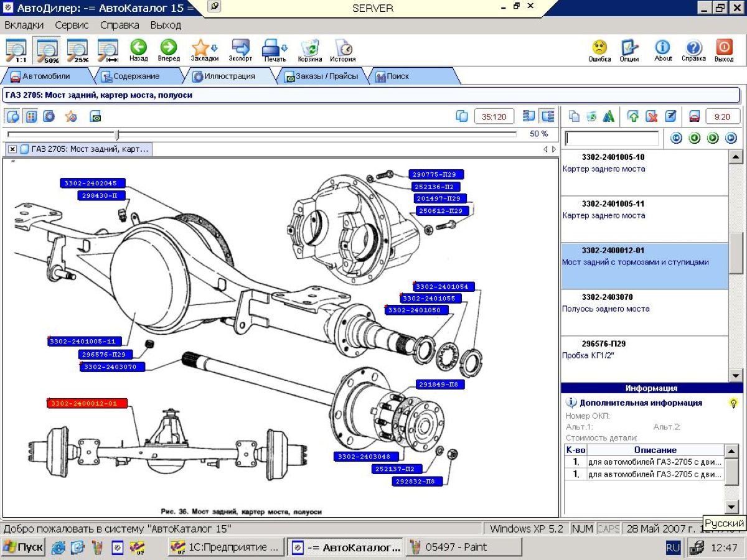Go forward with Вперед button

coord(168,50)
